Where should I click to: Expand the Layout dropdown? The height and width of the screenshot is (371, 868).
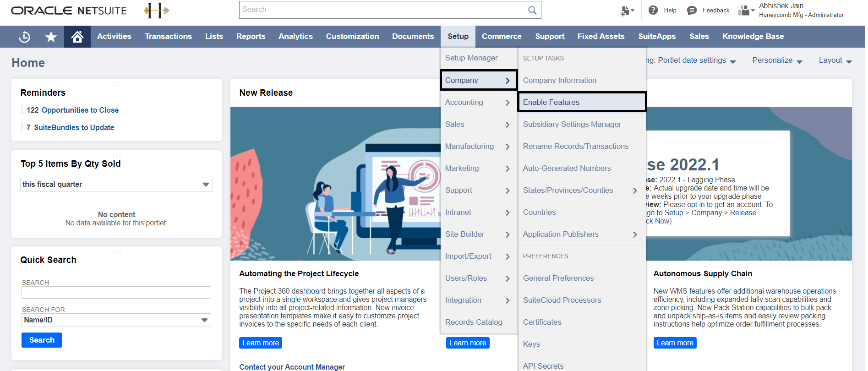click(835, 60)
